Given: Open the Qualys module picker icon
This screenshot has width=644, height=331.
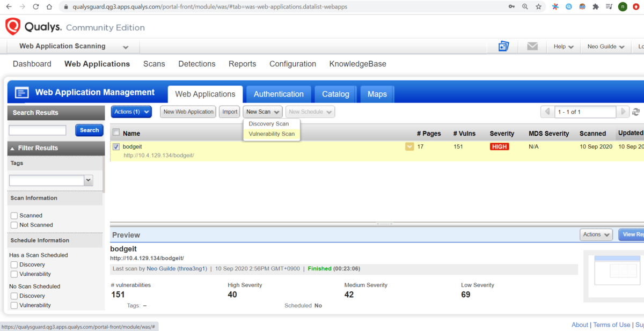Looking at the screenshot, I should coord(503,46).
